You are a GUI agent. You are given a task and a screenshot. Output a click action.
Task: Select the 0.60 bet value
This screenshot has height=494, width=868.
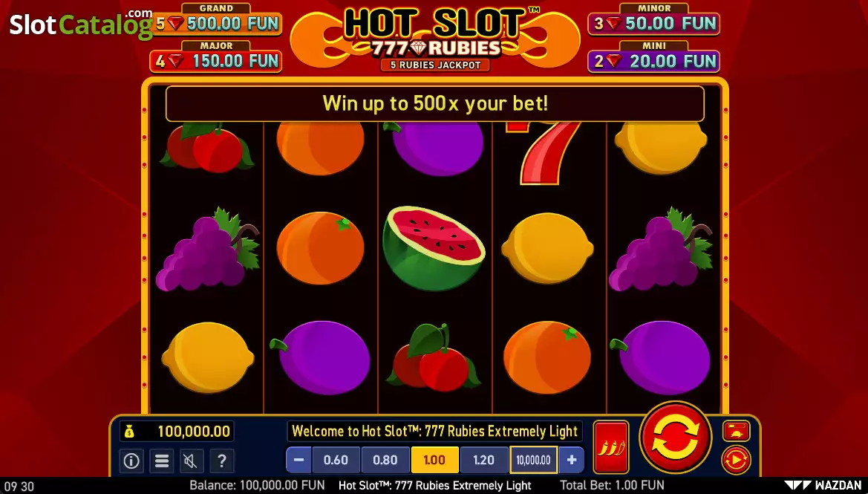click(336, 461)
